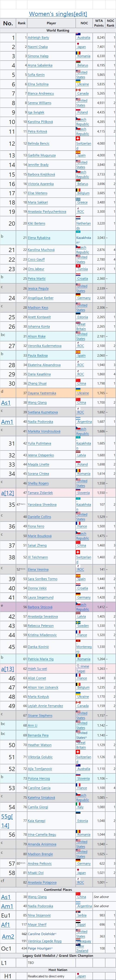
Task: Click the Australia flag icon beside Ashleigh Barty
Action: click(78, 35)
